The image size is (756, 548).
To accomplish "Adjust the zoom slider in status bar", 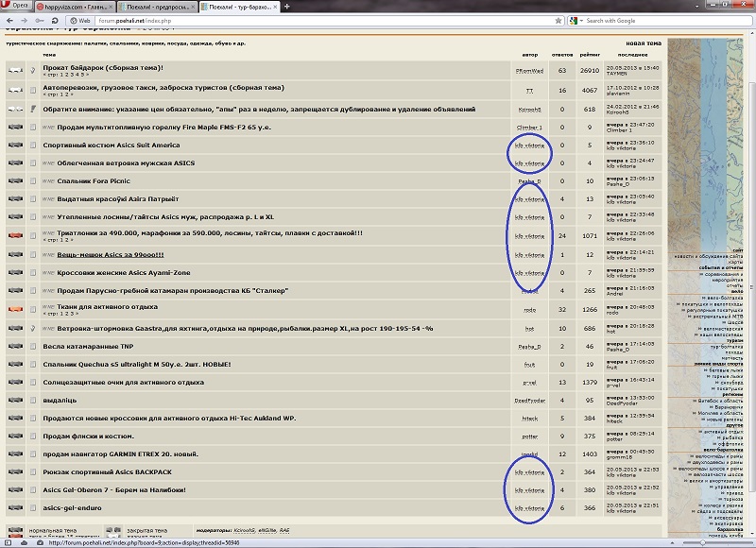I will [x=716, y=542].
